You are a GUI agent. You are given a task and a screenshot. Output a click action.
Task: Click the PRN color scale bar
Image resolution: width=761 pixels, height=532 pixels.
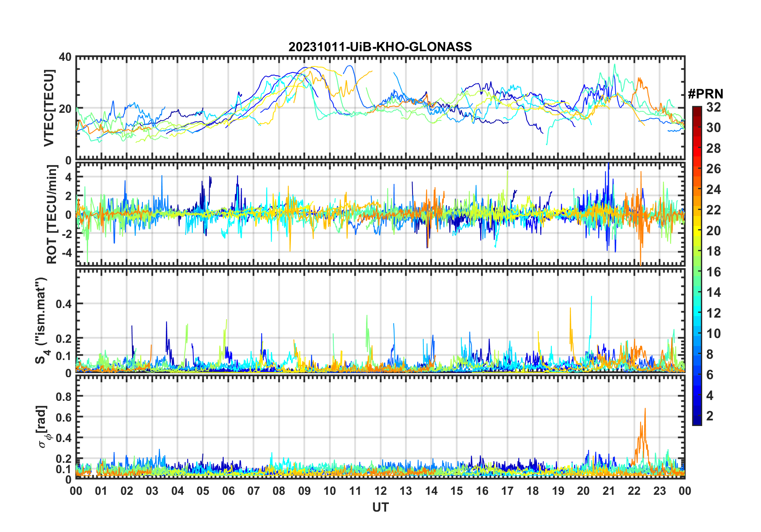[697, 266]
